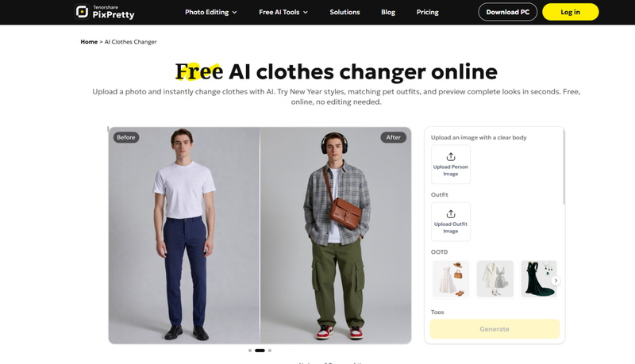Expand the Photo Editing dropdown menu

coord(210,12)
